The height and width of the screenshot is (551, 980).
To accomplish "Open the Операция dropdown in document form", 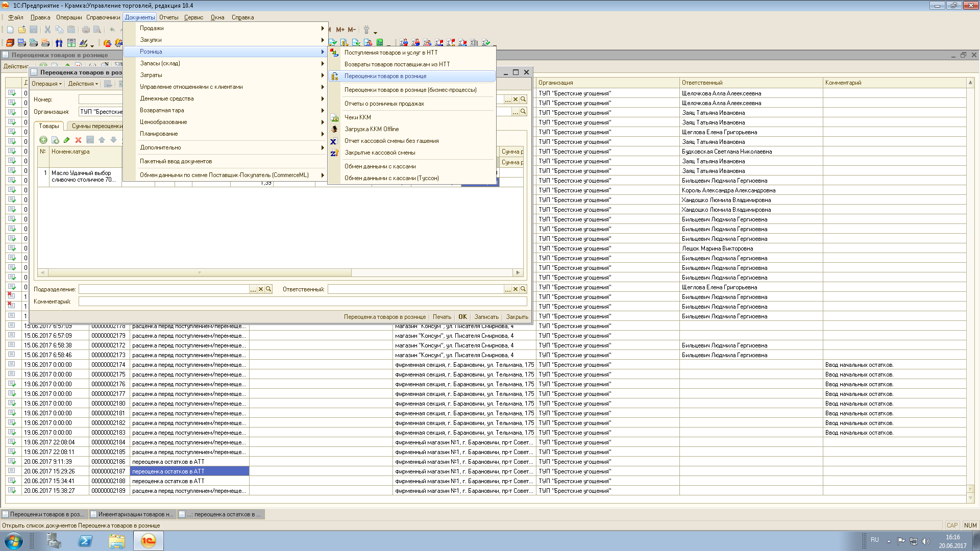I will pyautogui.click(x=46, y=84).
